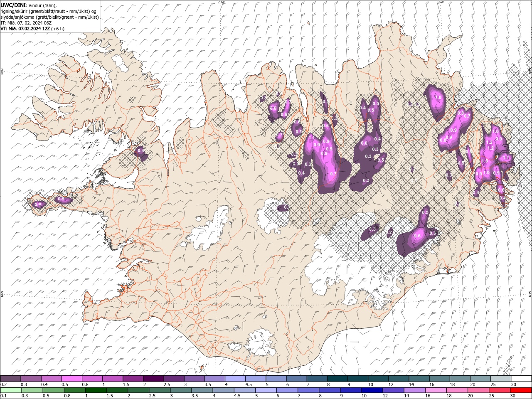Select the darkest purple swatch labeled 2
This screenshot has width=532, height=399.
pyautogui.click(x=153, y=379)
